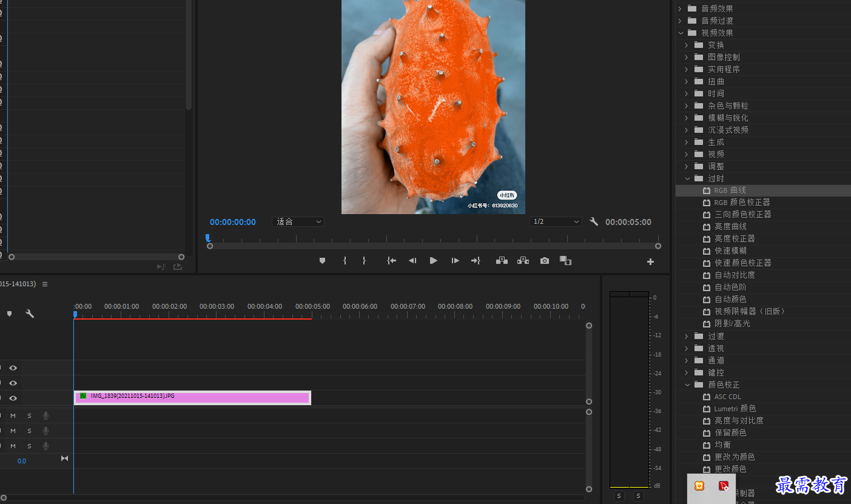Open the sequence panel hamburger menu

pos(45,284)
